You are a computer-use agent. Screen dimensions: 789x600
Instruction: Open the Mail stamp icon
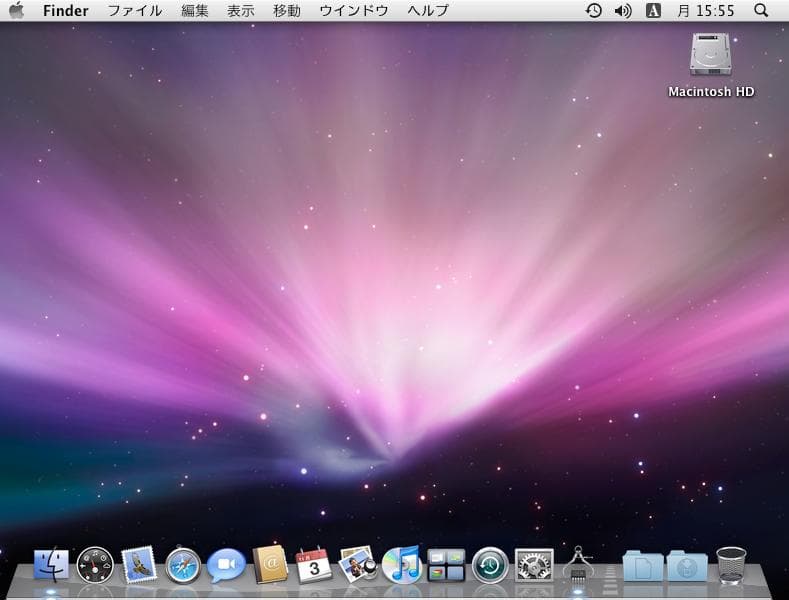139,565
